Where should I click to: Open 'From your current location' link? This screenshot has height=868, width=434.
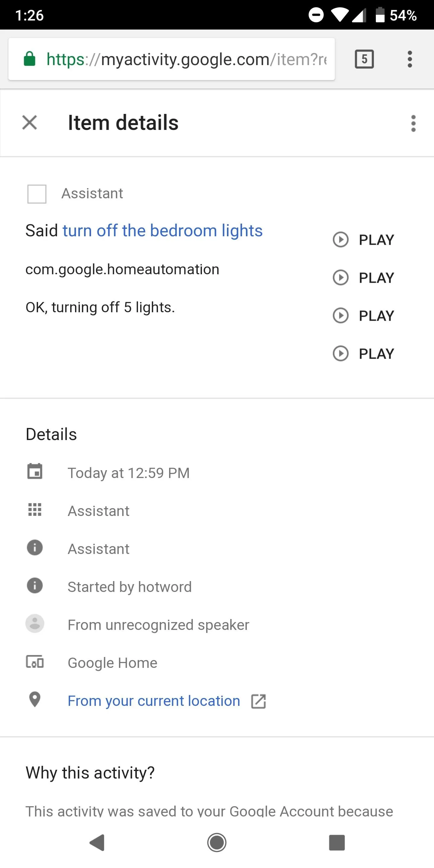tap(154, 701)
